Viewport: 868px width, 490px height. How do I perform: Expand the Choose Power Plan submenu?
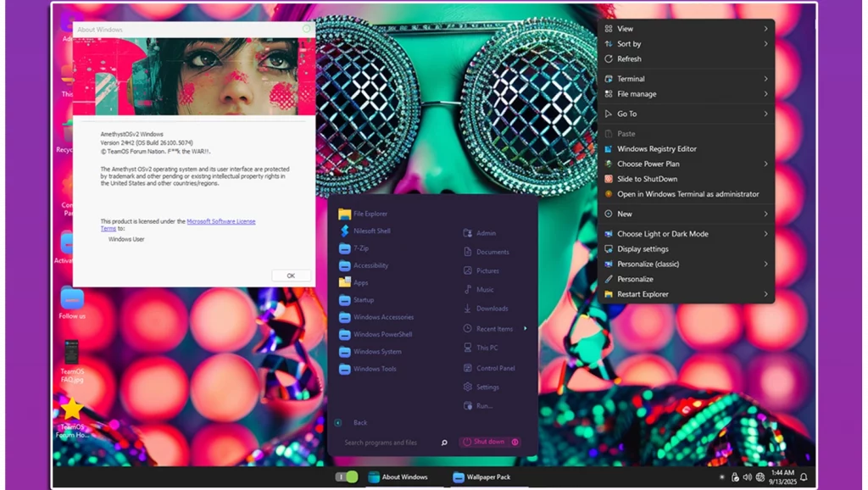(x=765, y=164)
